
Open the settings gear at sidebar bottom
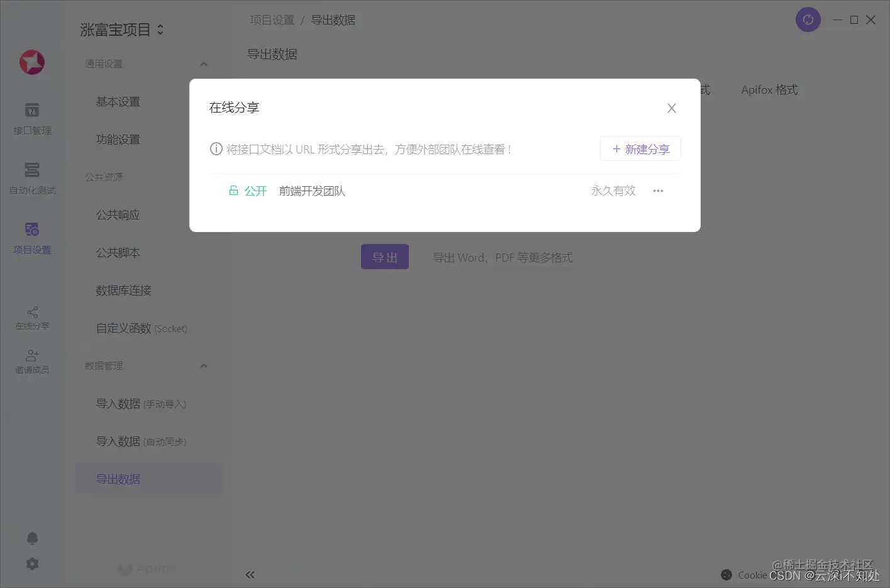point(32,563)
